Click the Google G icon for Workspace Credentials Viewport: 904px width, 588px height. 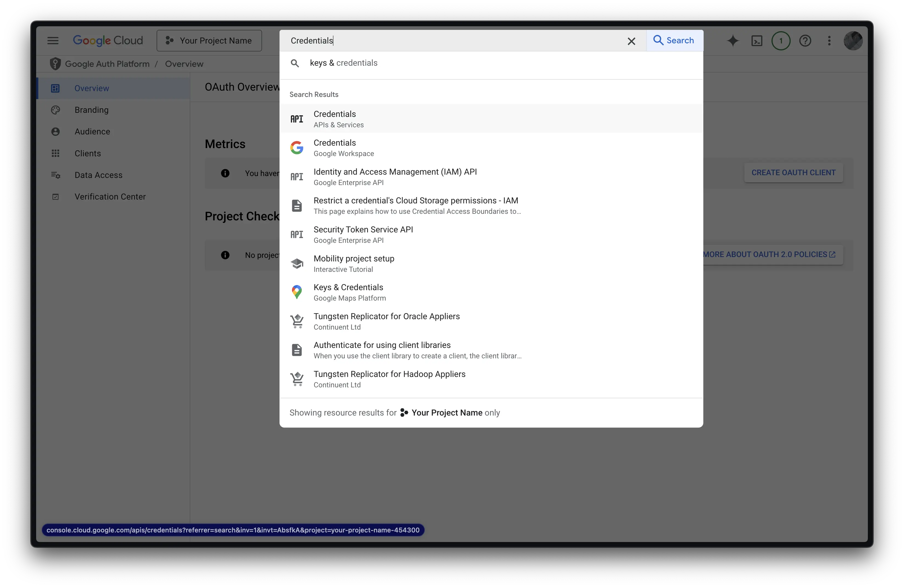coord(297,148)
